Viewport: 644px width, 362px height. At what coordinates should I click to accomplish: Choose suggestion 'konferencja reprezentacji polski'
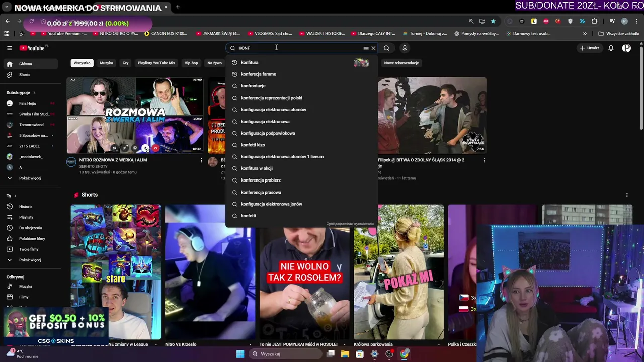point(301,98)
